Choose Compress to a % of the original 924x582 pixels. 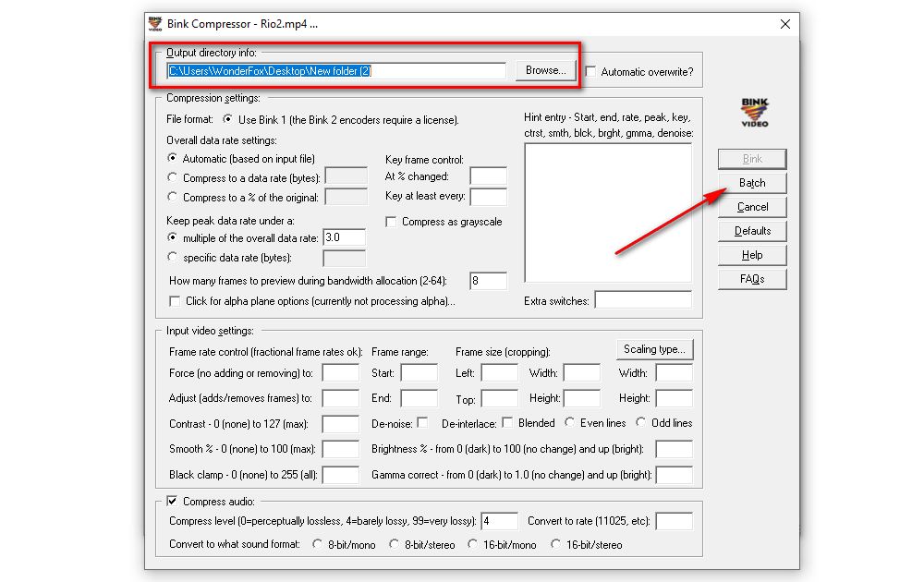click(172, 197)
